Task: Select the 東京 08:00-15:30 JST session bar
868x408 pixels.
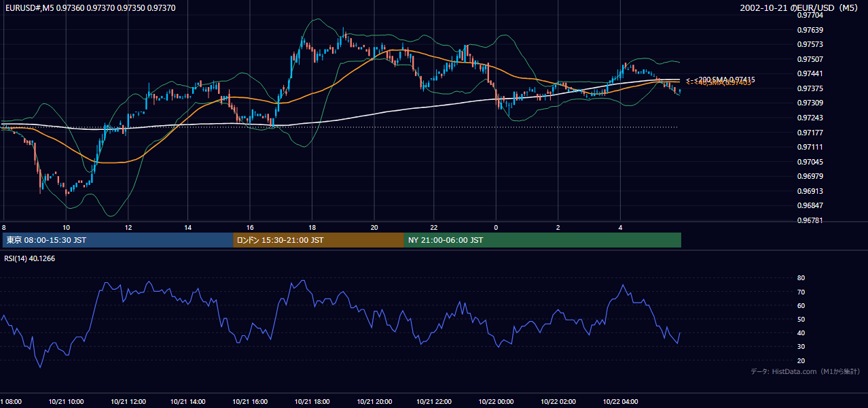Action: tap(118, 240)
